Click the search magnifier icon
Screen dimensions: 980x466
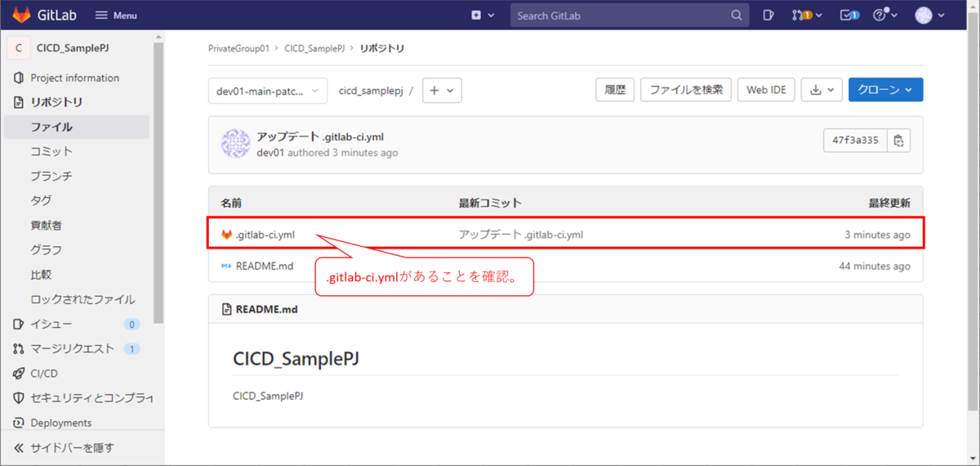(736, 16)
